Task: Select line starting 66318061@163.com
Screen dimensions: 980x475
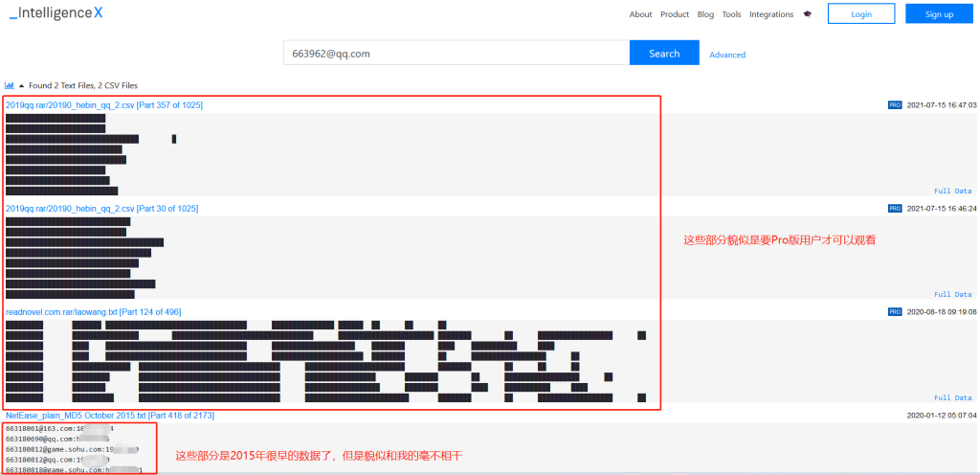Action: 60,429
